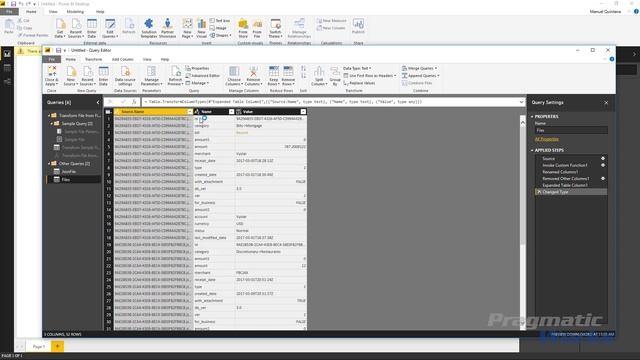
Task: Open Report view in Power BI left sidebar
Action: click(x=7, y=54)
